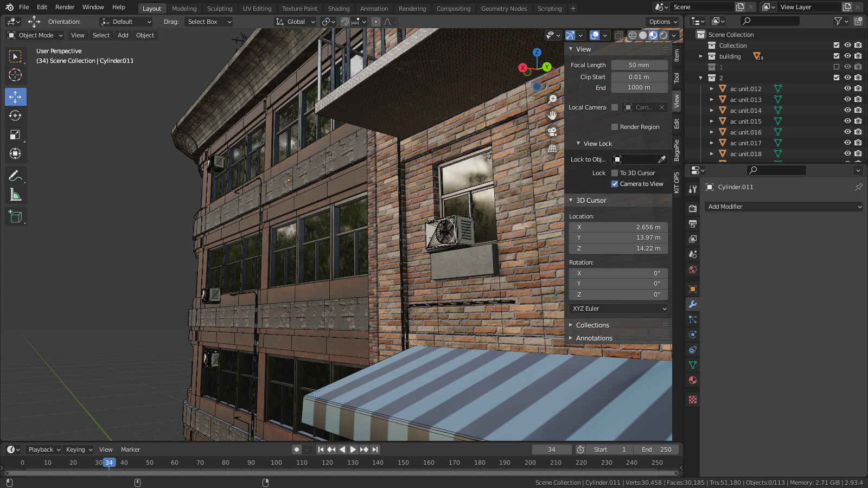Open the Material Properties tab
The image size is (868, 488).
click(693, 380)
